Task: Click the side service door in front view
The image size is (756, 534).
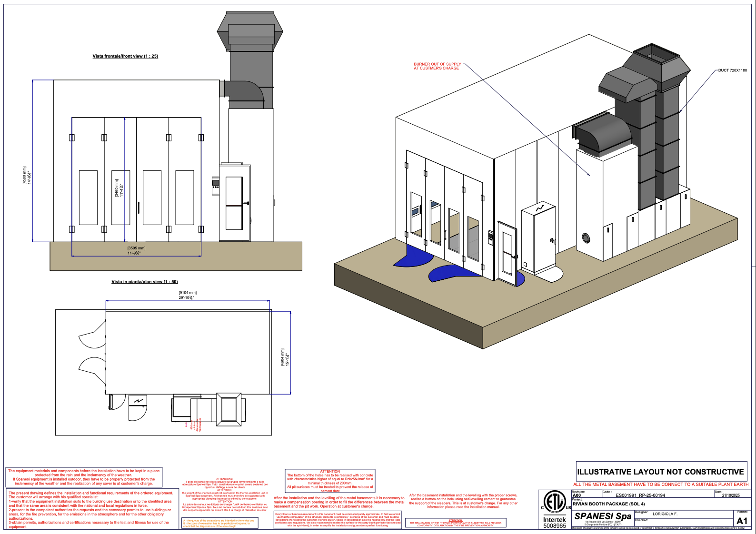Action: [235, 203]
